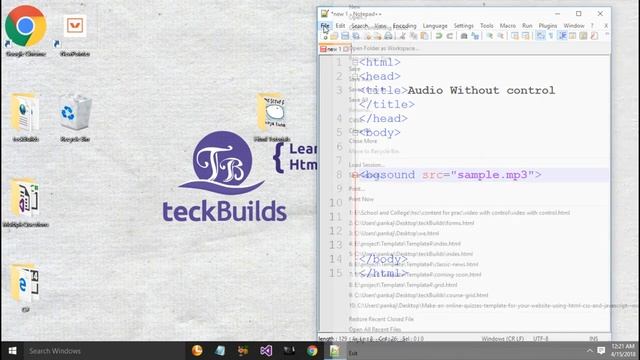640x360 pixels.
Task: Click the Replace toolbar icon
Action: (x=475, y=36)
